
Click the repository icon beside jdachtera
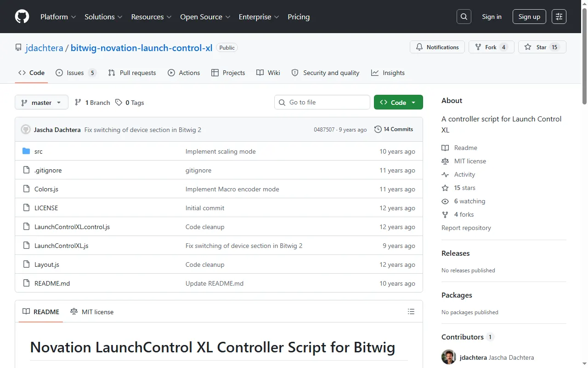(x=18, y=48)
